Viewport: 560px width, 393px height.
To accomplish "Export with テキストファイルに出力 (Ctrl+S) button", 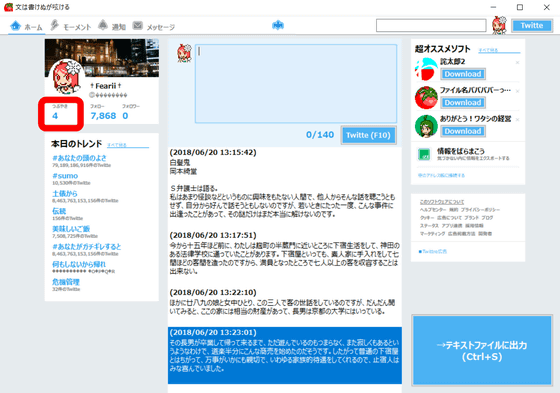I will click(x=482, y=350).
